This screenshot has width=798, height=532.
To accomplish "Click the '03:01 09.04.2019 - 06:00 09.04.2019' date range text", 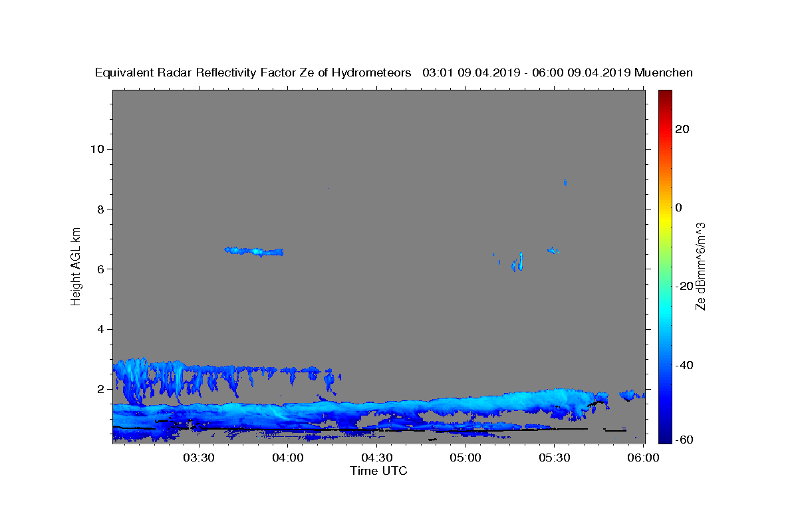I will click(x=527, y=73).
